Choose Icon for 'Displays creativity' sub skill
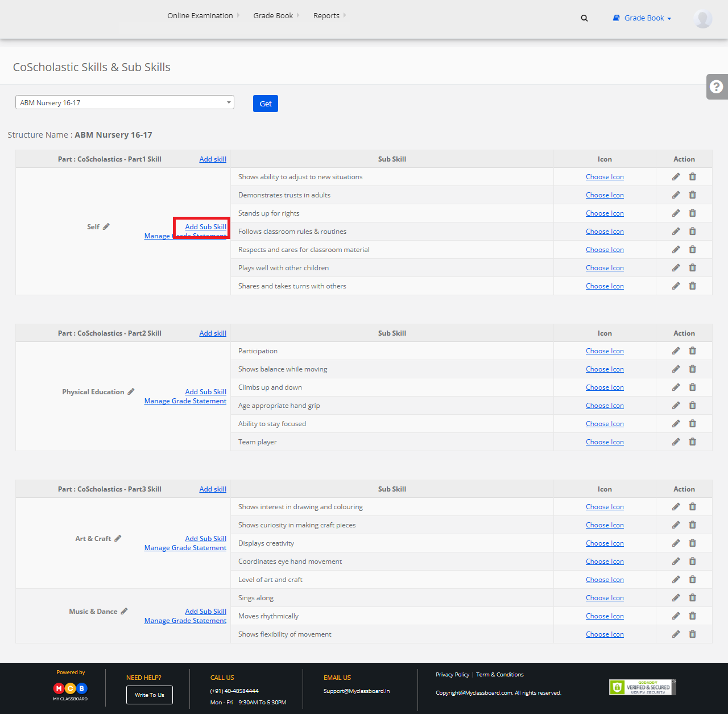This screenshot has height=714, width=728. click(x=605, y=543)
